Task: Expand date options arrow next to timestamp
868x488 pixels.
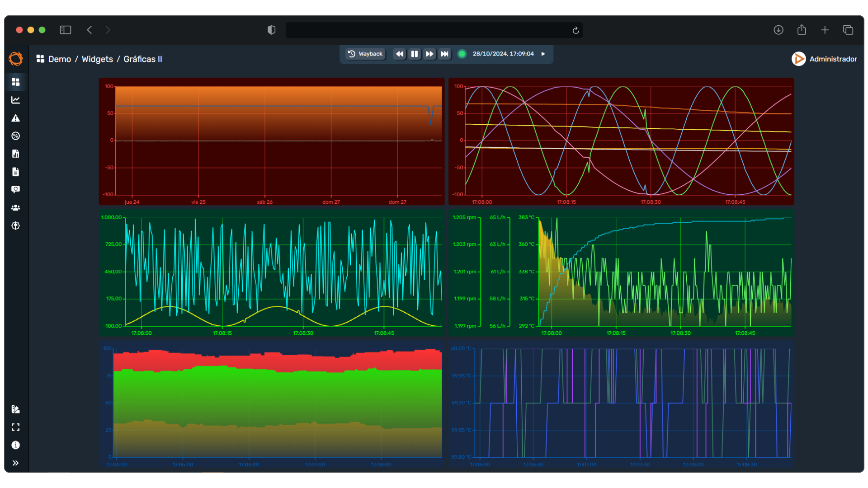Action: tap(543, 54)
